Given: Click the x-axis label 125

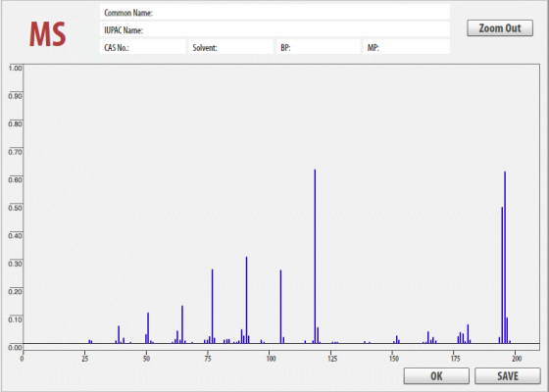Looking at the screenshot, I should 332,359.
